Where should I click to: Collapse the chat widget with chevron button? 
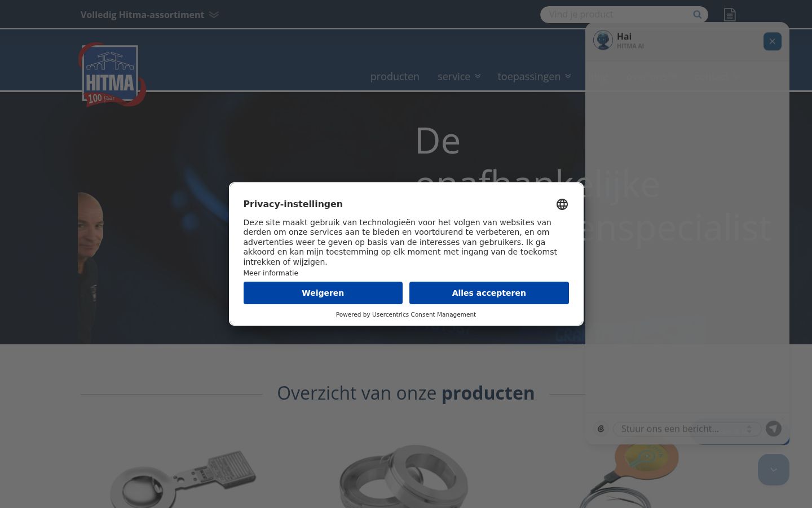[774, 470]
